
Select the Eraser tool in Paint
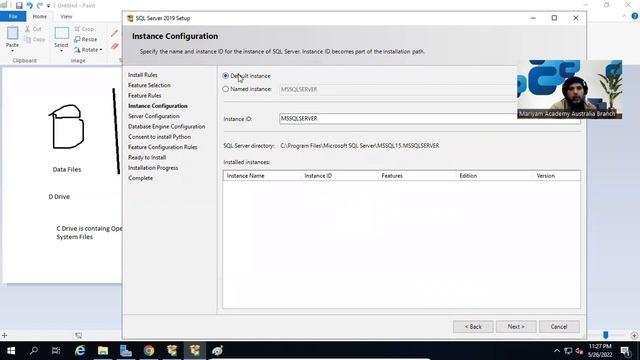pyautogui.click(x=115, y=46)
